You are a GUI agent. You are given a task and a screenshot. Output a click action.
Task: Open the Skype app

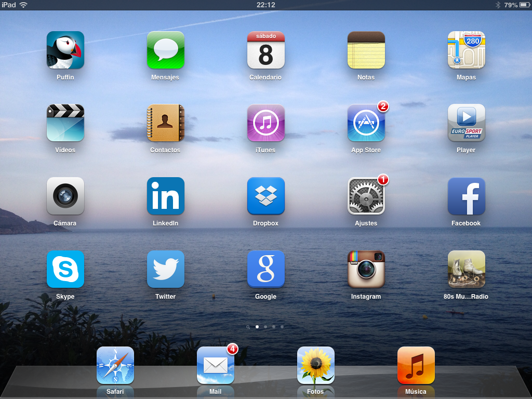pyautogui.click(x=65, y=269)
